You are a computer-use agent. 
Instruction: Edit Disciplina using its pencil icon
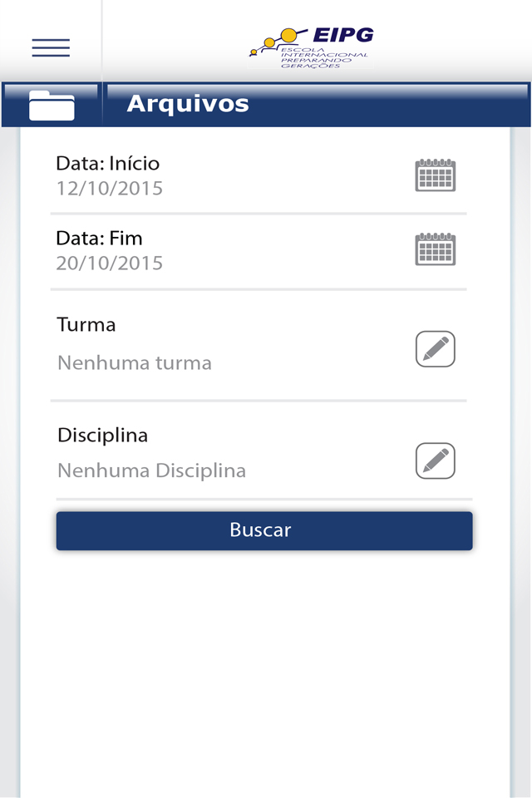click(x=436, y=461)
